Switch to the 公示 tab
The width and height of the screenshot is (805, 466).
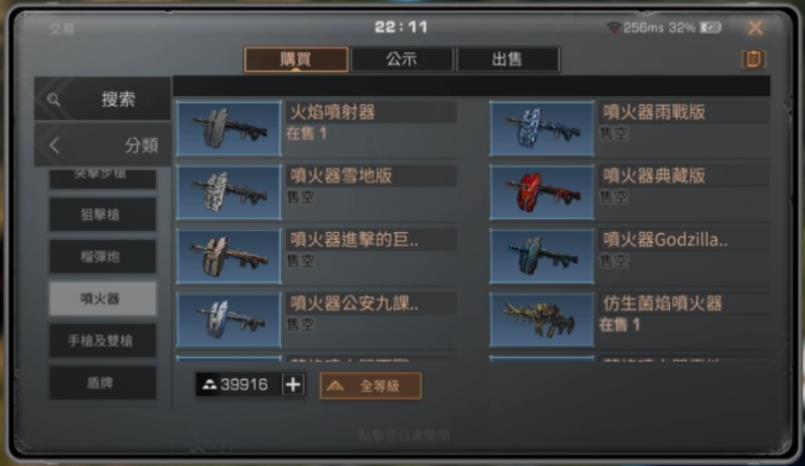(402, 59)
